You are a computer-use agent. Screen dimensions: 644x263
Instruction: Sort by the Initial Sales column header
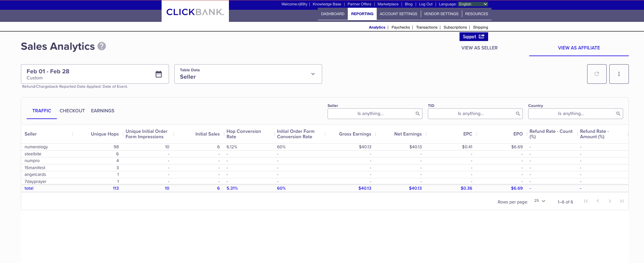click(x=207, y=134)
